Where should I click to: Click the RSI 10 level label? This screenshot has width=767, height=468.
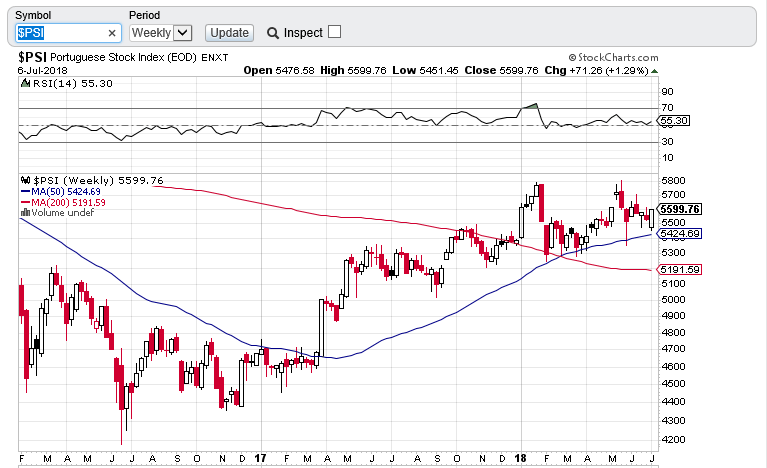pyautogui.click(x=667, y=157)
